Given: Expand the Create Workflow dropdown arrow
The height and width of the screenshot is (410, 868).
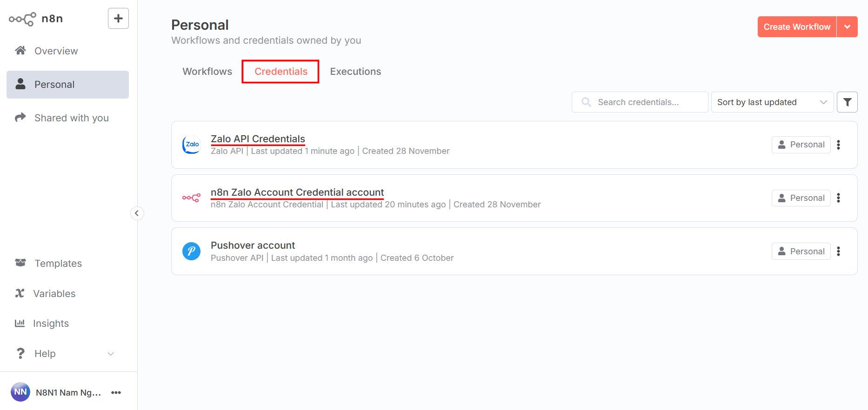Looking at the screenshot, I should (847, 27).
